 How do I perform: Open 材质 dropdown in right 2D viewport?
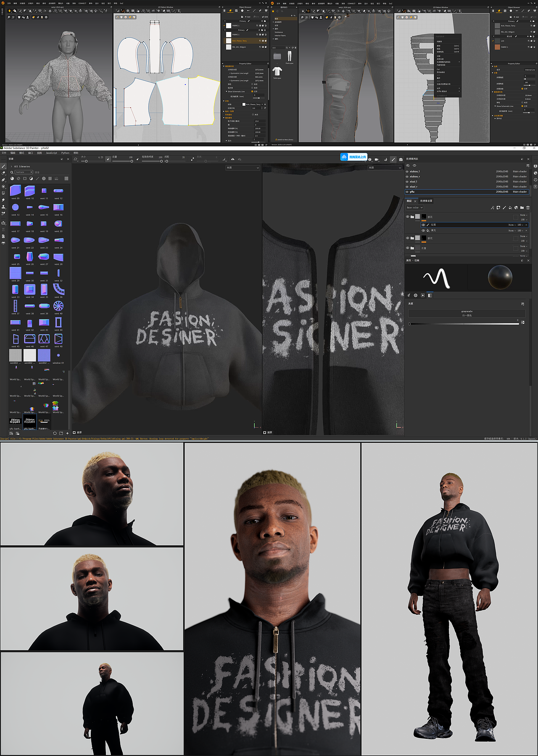[x=385, y=168]
